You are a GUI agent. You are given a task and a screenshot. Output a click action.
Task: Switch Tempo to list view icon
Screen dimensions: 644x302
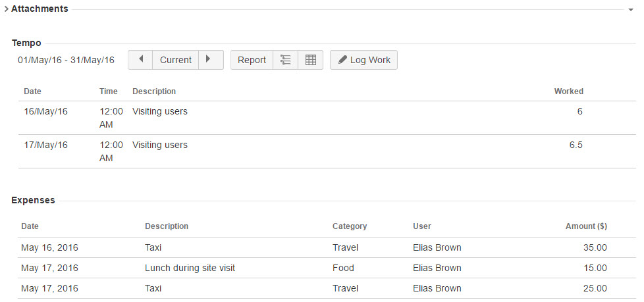tap(285, 60)
